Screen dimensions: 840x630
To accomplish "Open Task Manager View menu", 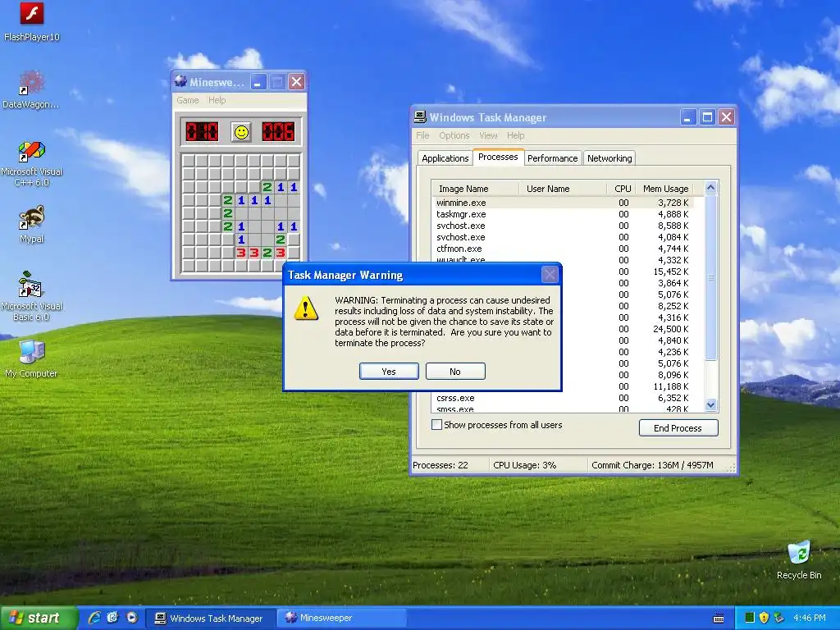I will click(x=488, y=135).
